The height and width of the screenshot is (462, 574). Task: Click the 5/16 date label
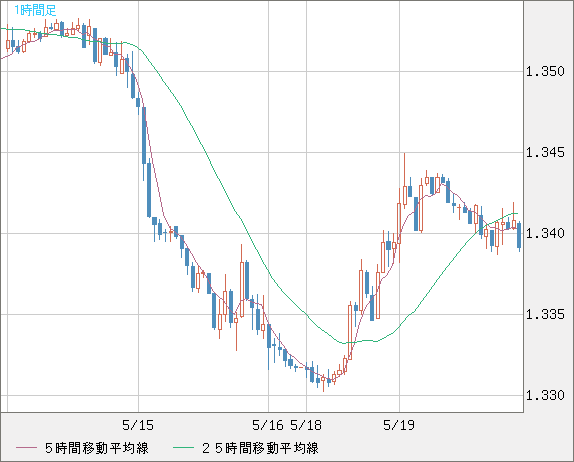click(268, 425)
